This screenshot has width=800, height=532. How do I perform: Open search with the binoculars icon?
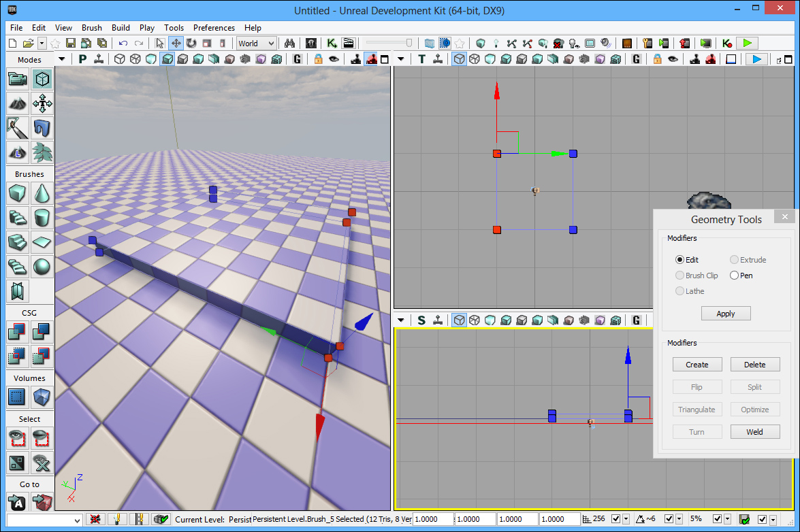[x=289, y=43]
